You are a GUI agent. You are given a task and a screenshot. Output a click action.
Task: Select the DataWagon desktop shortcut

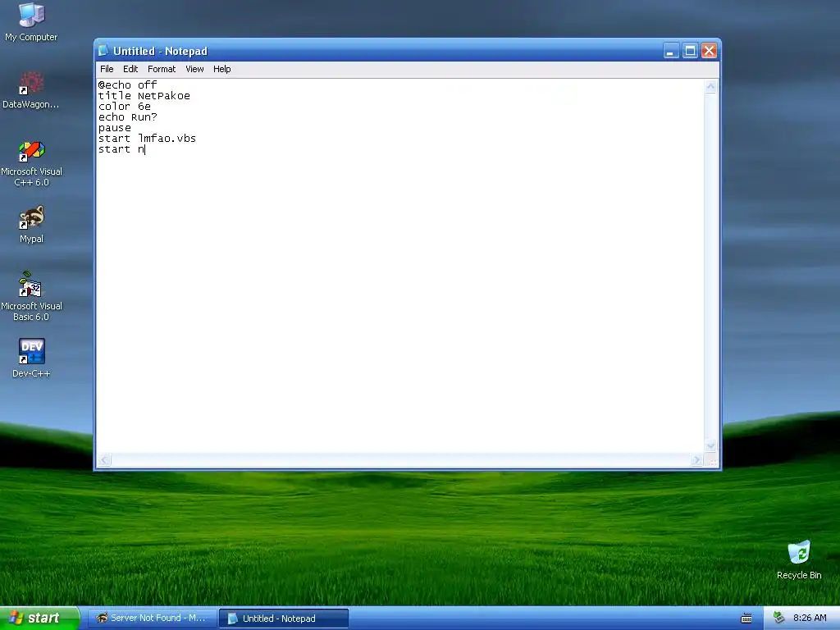pyautogui.click(x=31, y=89)
